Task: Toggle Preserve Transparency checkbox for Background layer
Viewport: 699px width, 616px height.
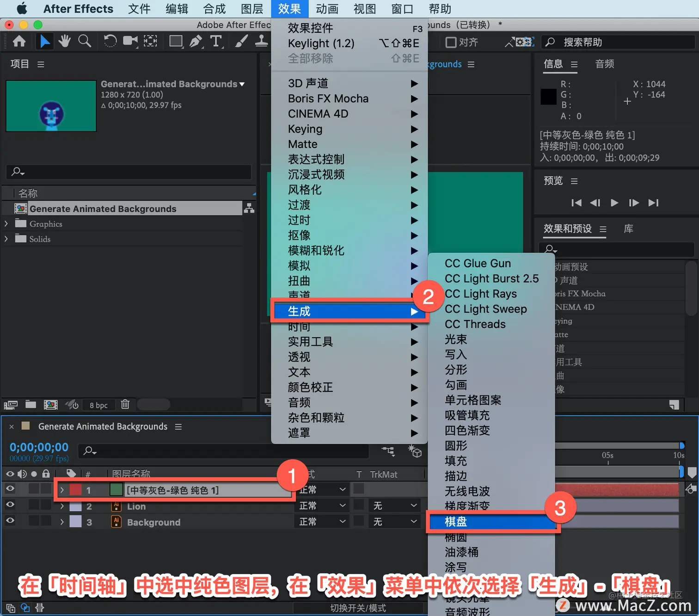Action: point(359,521)
